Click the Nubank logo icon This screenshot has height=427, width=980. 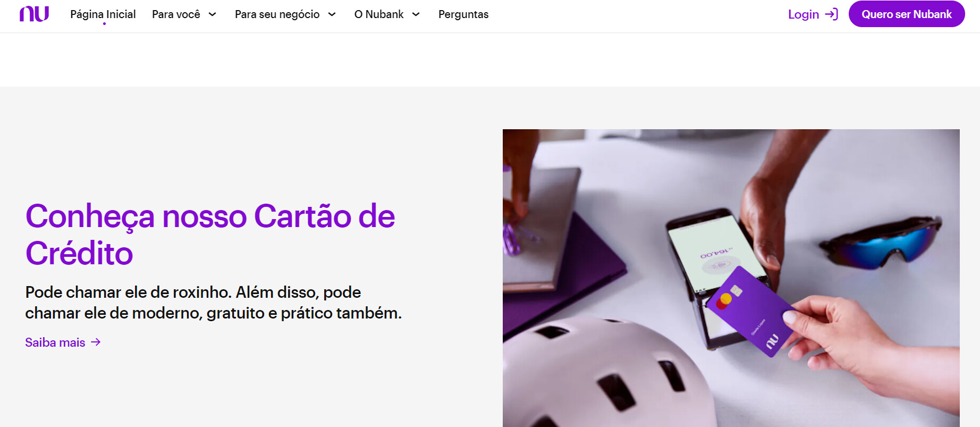pos(34,14)
